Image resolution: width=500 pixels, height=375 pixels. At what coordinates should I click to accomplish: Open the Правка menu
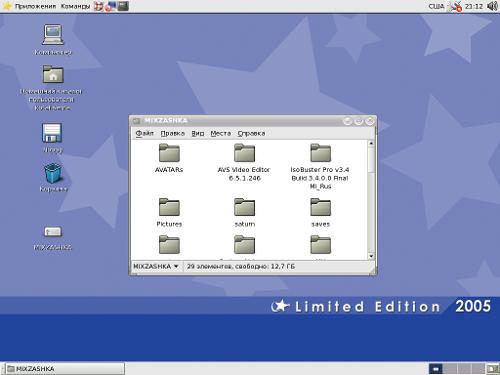(172, 133)
